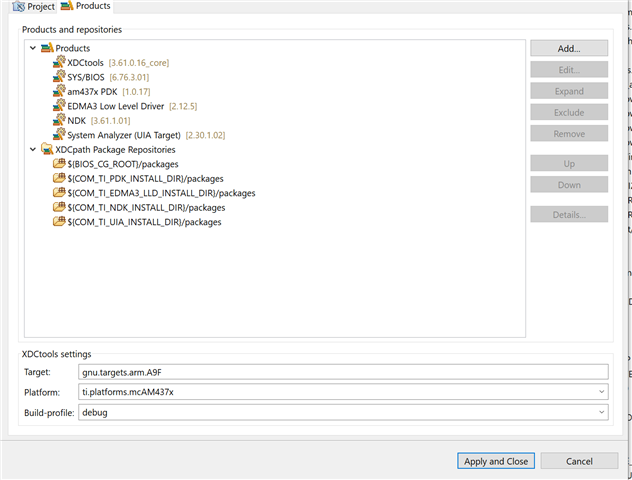Viewport: 632px width, 480px height.
Task: Open the Details... button
Action: tap(569, 214)
